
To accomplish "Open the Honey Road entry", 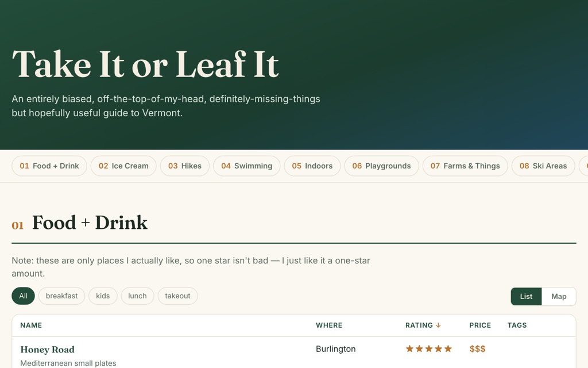I will (47, 350).
